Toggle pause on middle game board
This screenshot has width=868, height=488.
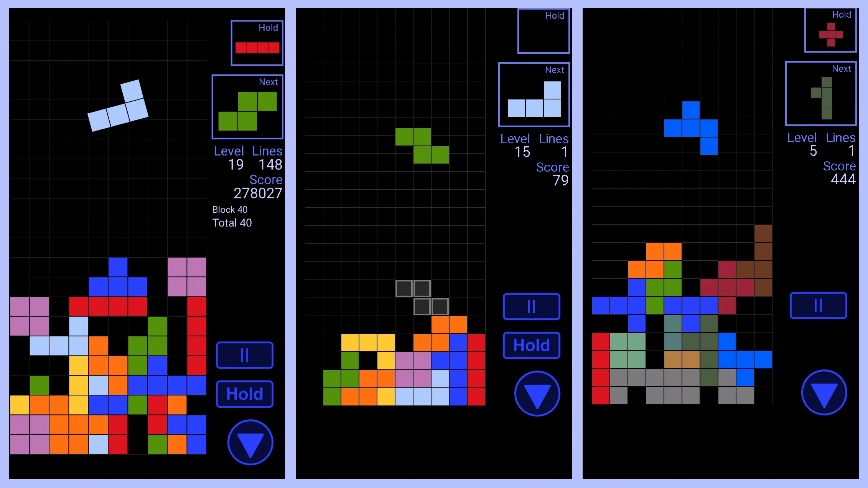coord(531,307)
